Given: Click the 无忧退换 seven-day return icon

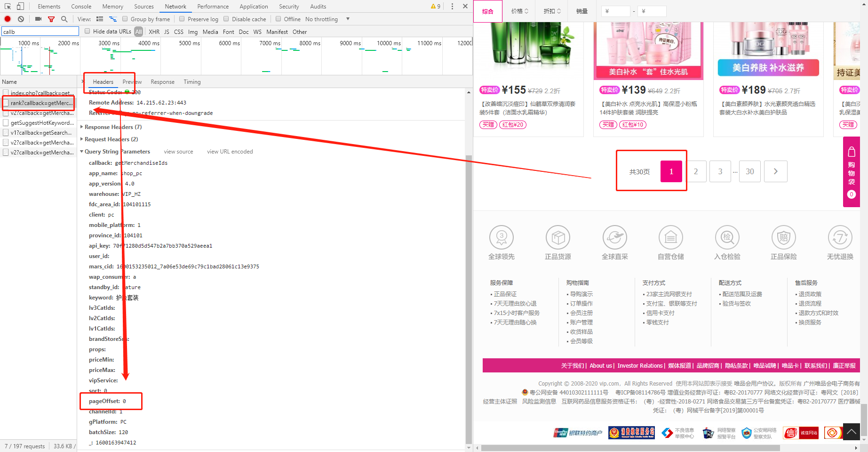Looking at the screenshot, I should (x=840, y=237).
